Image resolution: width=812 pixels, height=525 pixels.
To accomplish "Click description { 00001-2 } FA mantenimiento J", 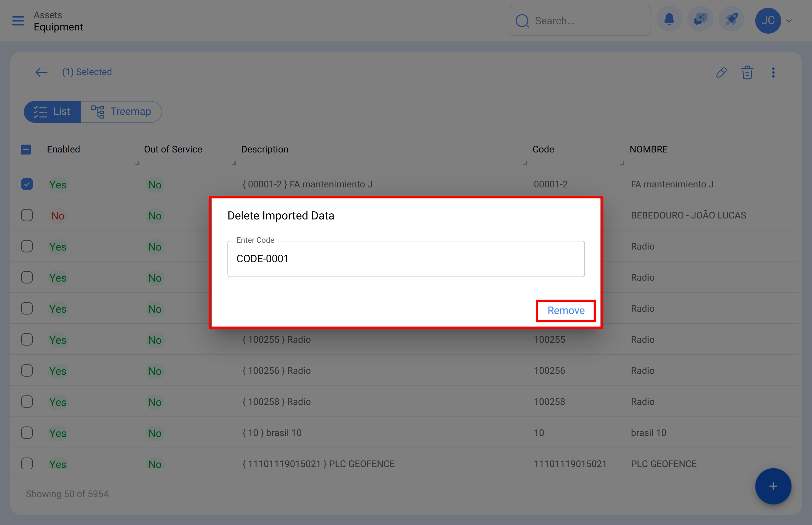I will 307,184.
